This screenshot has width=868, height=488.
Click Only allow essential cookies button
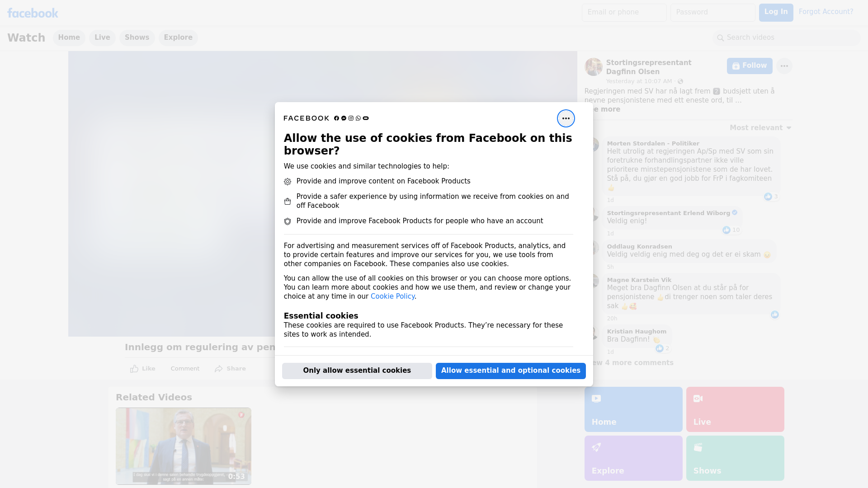tap(357, 371)
